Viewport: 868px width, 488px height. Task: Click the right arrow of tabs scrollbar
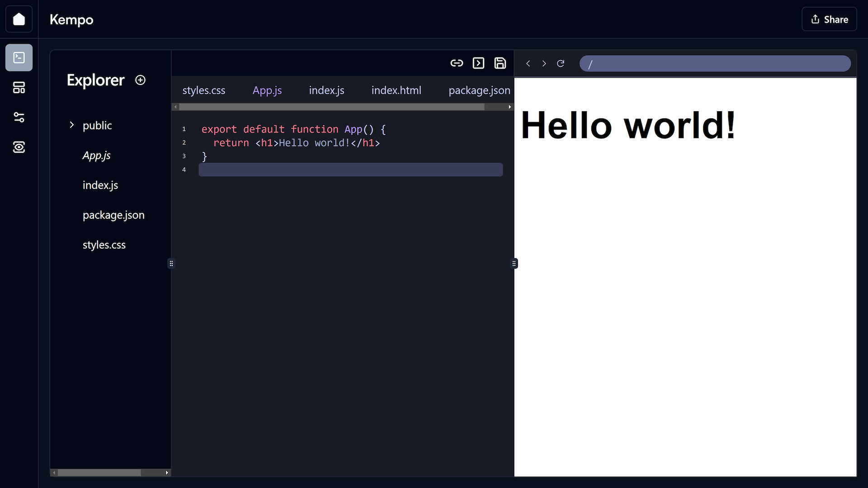click(x=509, y=107)
